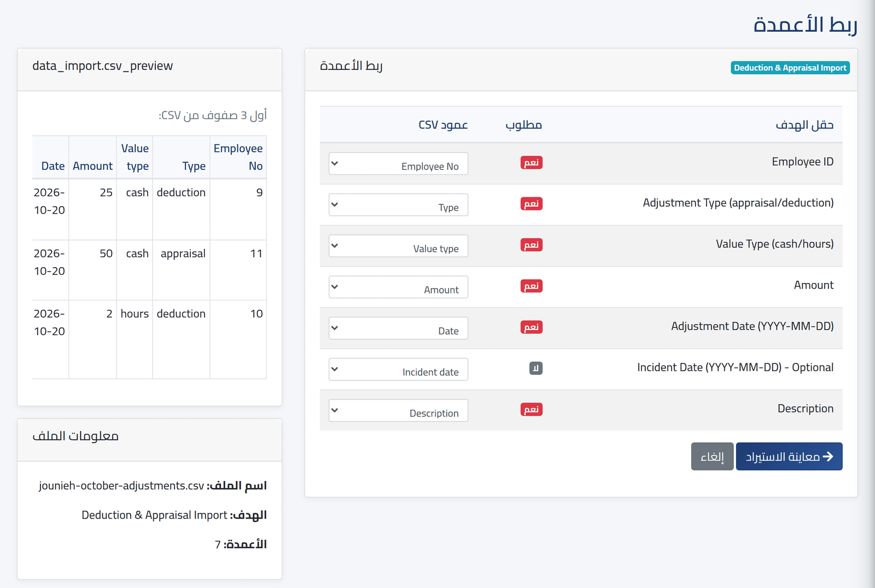Screen dimensions: 875x588
Task: Click the نعم badge in Value Type (cash/hours) row
Action: tap(532, 245)
